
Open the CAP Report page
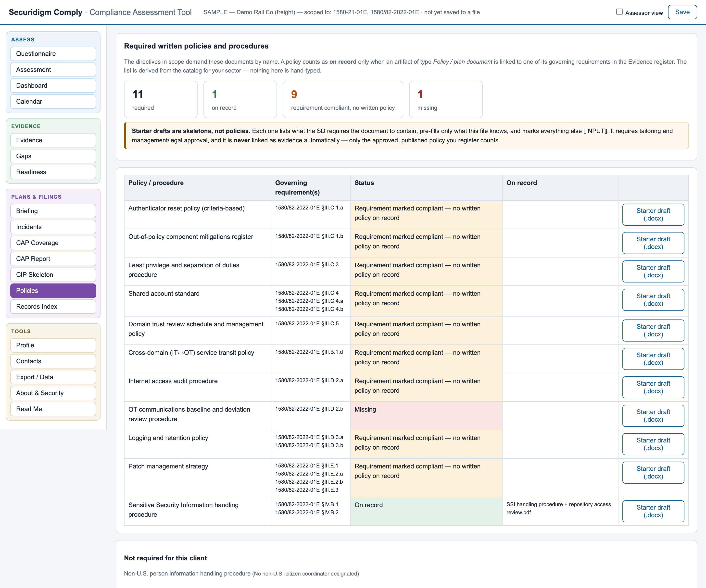pos(53,259)
